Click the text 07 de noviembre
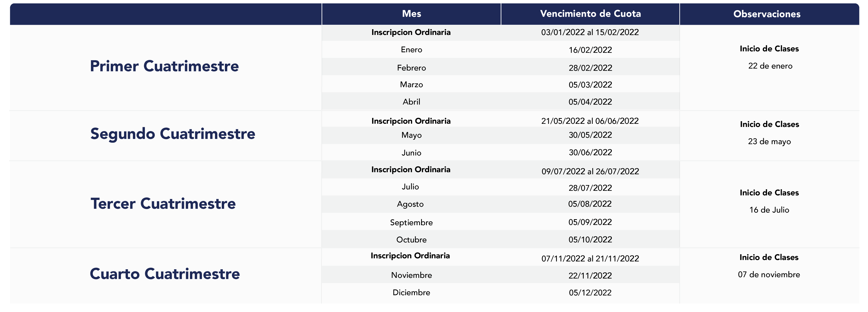Viewport: 868px width, 312px height. pos(769,275)
